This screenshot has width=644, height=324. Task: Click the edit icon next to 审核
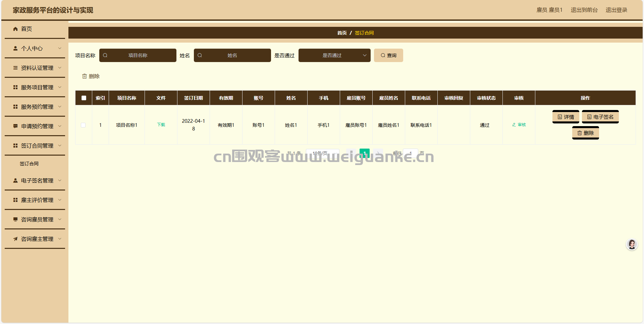pos(514,125)
